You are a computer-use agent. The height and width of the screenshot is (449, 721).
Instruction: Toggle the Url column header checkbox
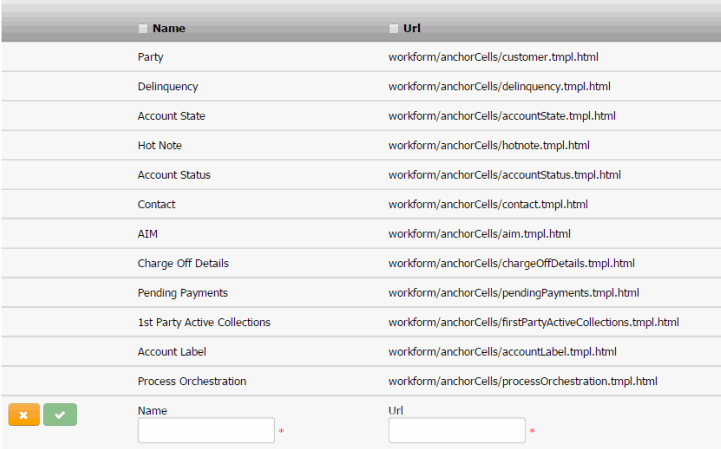394,28
